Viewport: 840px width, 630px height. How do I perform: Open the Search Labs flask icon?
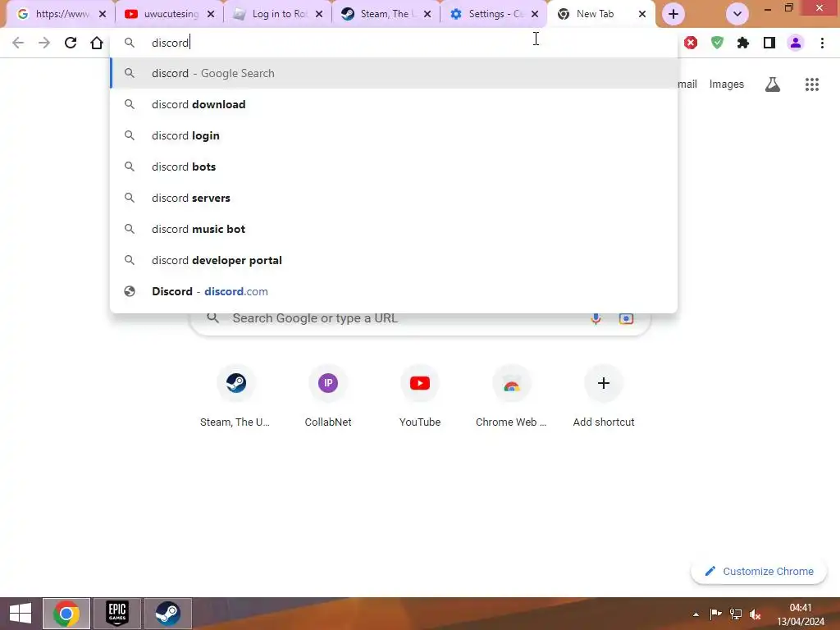pyautogui.click(x=773, y=84)
